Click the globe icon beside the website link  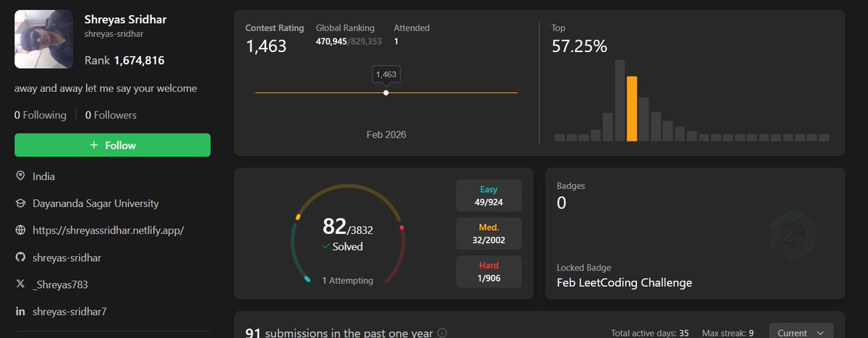(x=20, y=230)
